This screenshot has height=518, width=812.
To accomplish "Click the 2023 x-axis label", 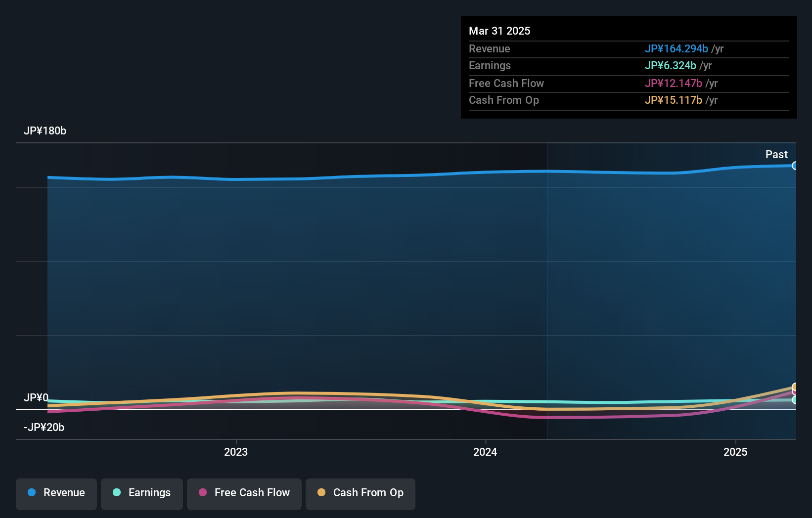I will coord(236,452).
